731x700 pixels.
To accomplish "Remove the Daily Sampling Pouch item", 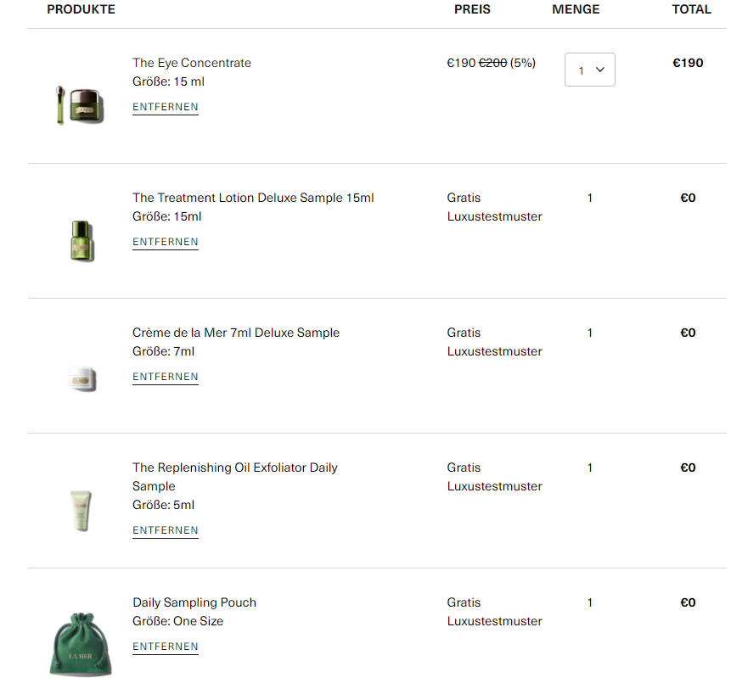I will click(x=166, y=647).
